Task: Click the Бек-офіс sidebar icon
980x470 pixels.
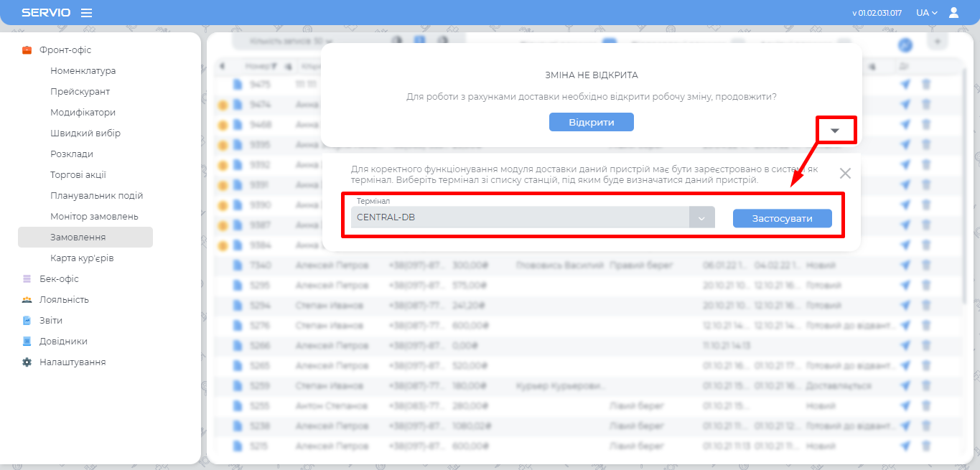Action: pyautogui.click(x=27, y=279)
